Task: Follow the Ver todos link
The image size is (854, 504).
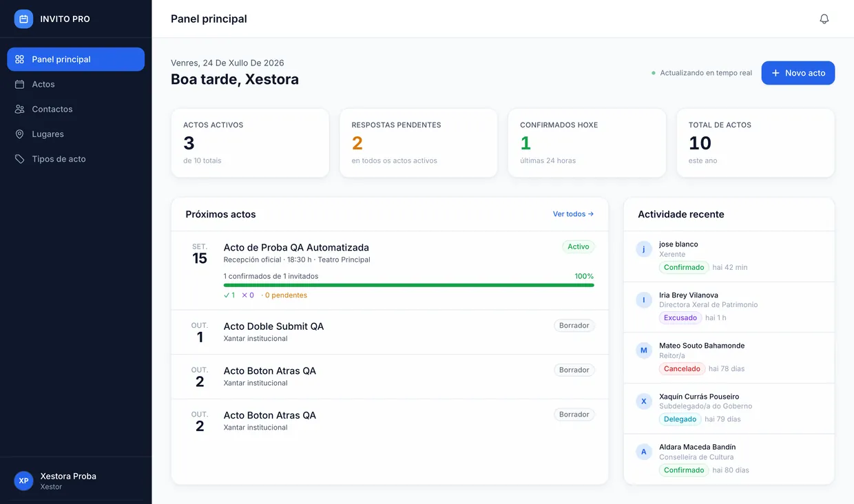Action: [x=573, y=214]
